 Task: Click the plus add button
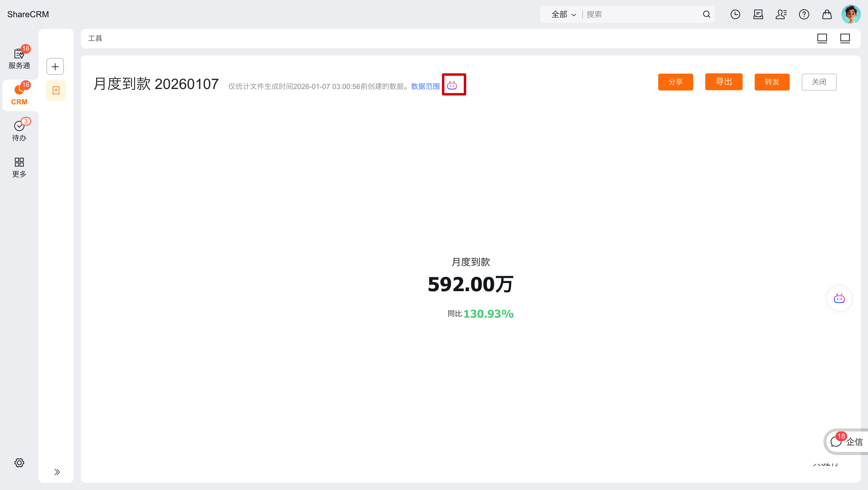[55, 66]
